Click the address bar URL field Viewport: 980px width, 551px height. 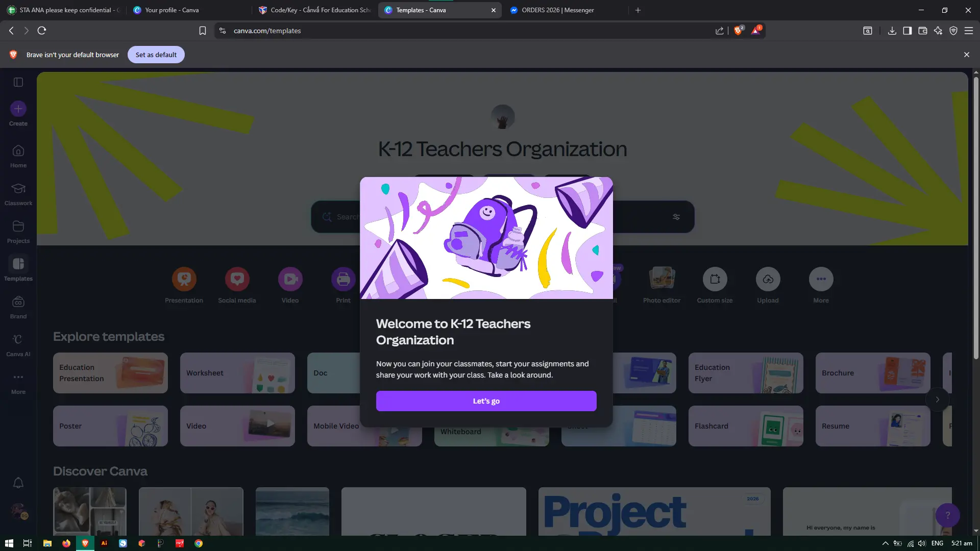(x=470, y=31)
